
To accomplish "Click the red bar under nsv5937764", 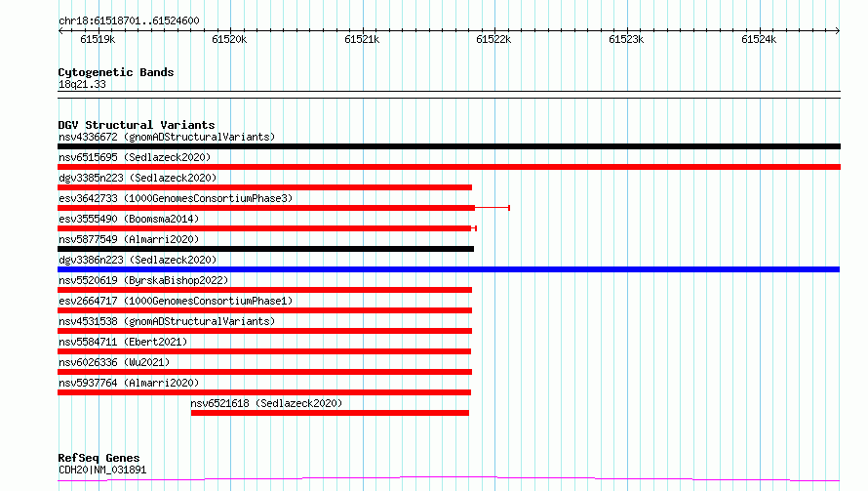I will 264,392.
